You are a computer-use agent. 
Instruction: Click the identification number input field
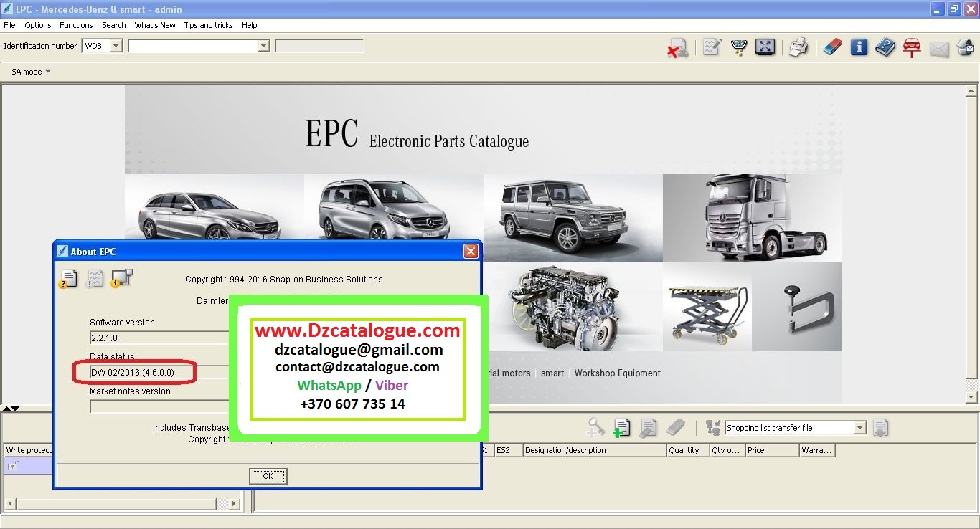(192, 46)
